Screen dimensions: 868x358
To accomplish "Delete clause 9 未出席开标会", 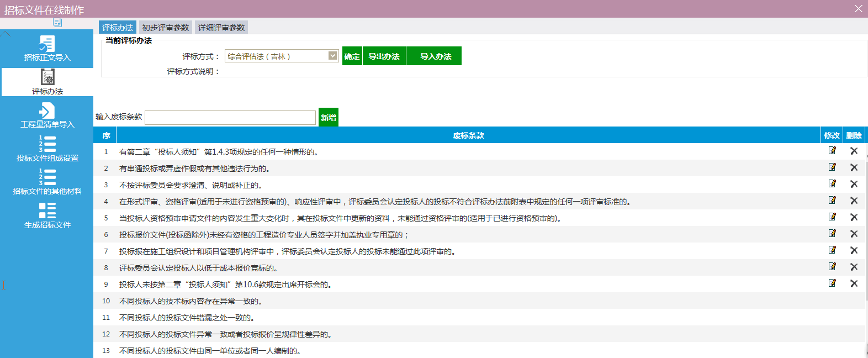I will 854,283.
